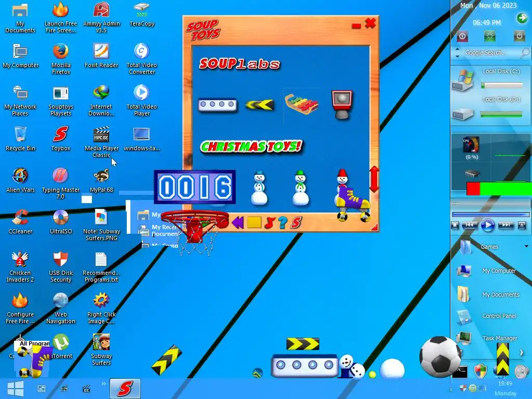Screen dimensions: 532x399
Task: Open Alien Wars game icon
Action: [x=20, y=180]
